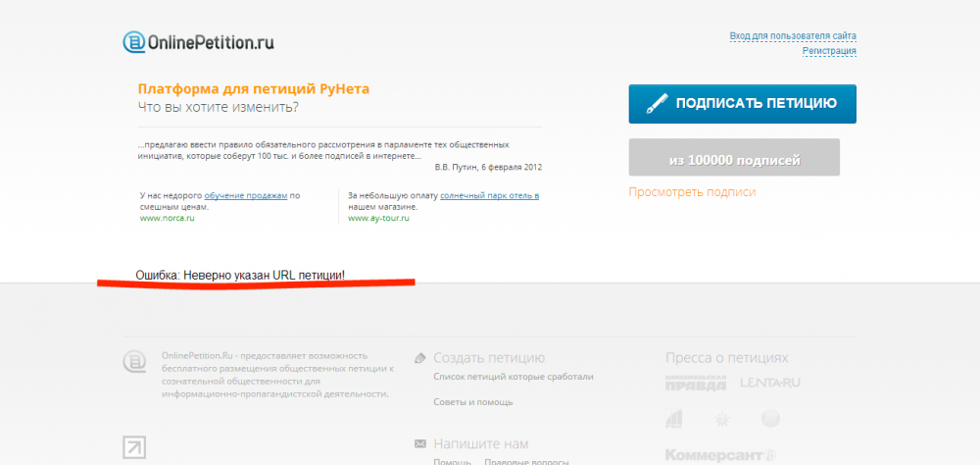Click the sunburst press logo in the footer
The height and width of the screenshot is (465, 980).
point(722,419)
